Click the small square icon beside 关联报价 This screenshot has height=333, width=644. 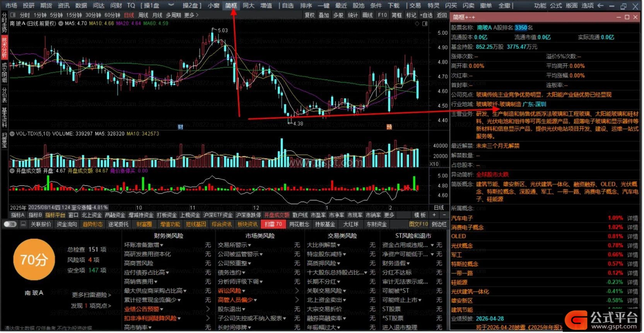point(23,224)
